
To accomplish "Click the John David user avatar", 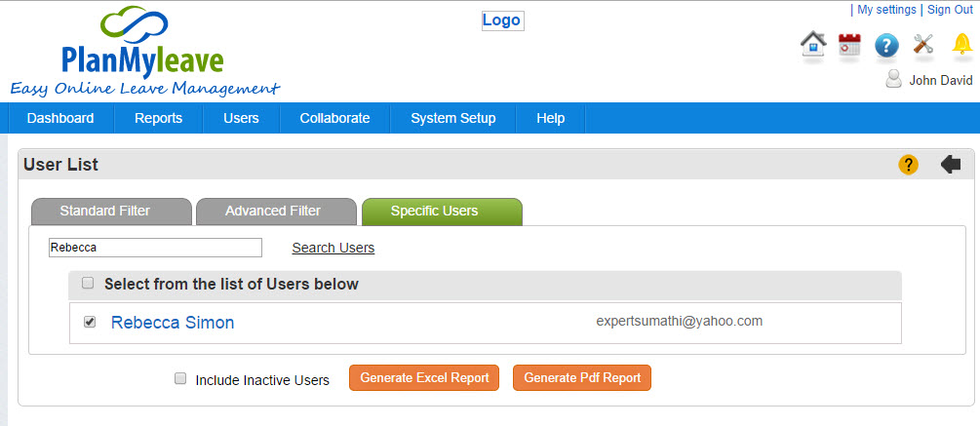I will pos(894,79).
